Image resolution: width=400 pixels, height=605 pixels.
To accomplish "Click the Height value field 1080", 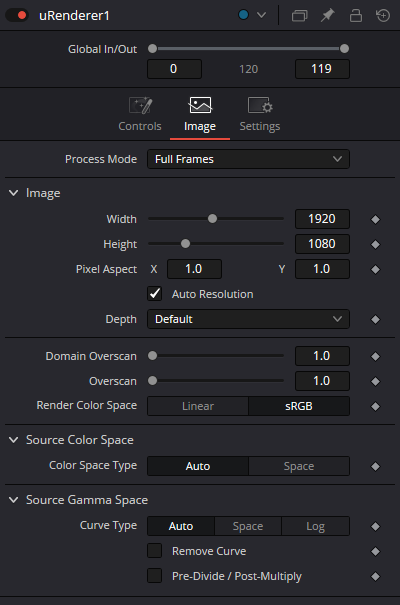I will point(322,244).
